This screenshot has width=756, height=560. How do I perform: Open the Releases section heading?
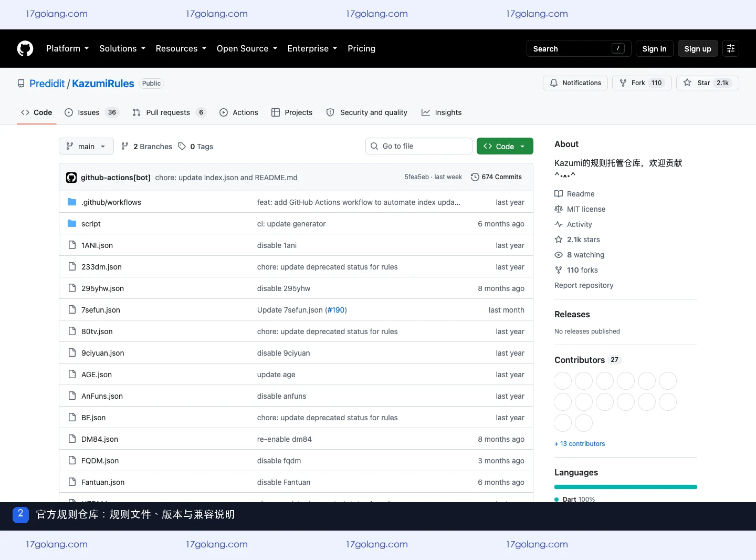(572, 314)
